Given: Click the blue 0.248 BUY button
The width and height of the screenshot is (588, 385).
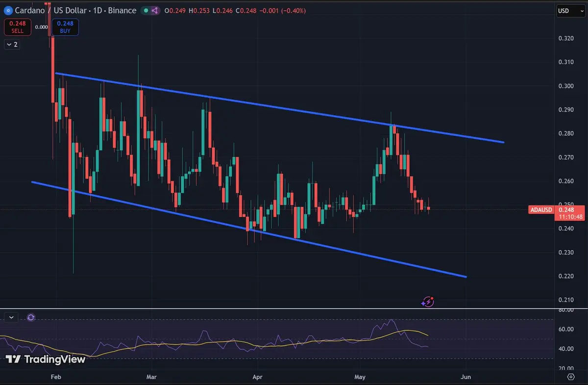Looking at the screenshot, I should 65,26.
